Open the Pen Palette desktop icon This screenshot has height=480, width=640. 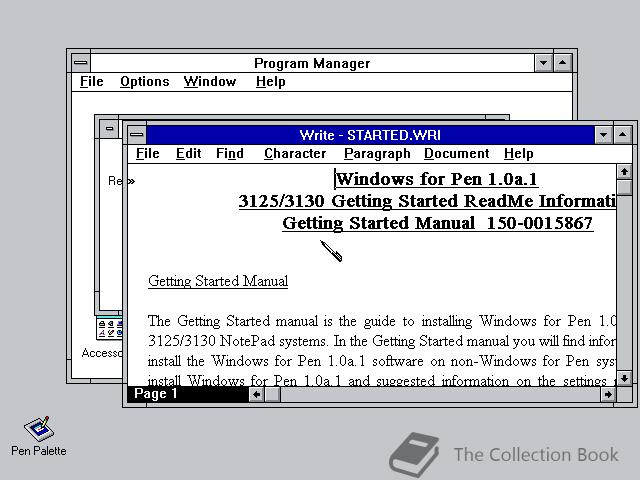(38, 436)
